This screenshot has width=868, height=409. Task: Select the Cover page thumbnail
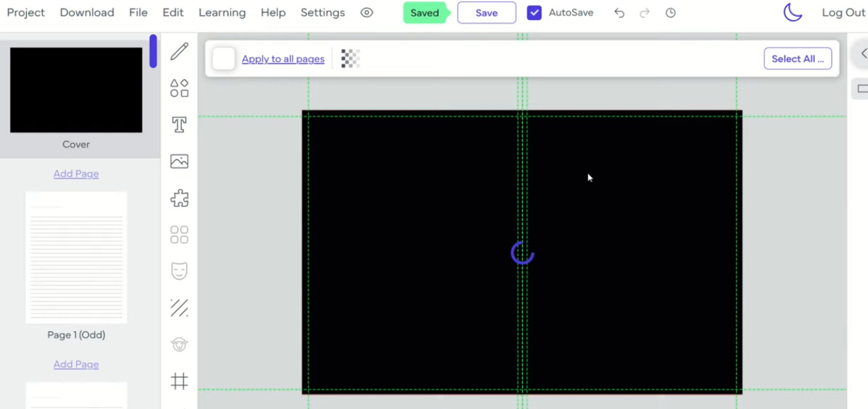coord(76,90)
